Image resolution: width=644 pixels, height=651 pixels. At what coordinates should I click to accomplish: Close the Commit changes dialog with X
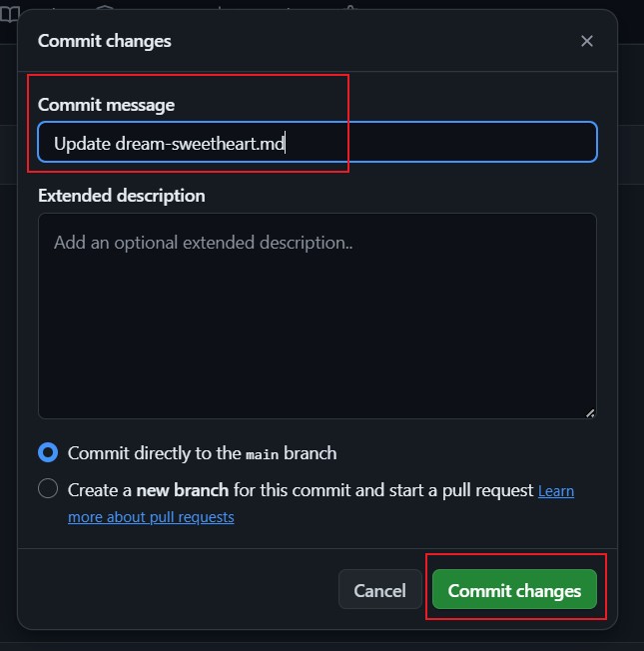[587, 41]
